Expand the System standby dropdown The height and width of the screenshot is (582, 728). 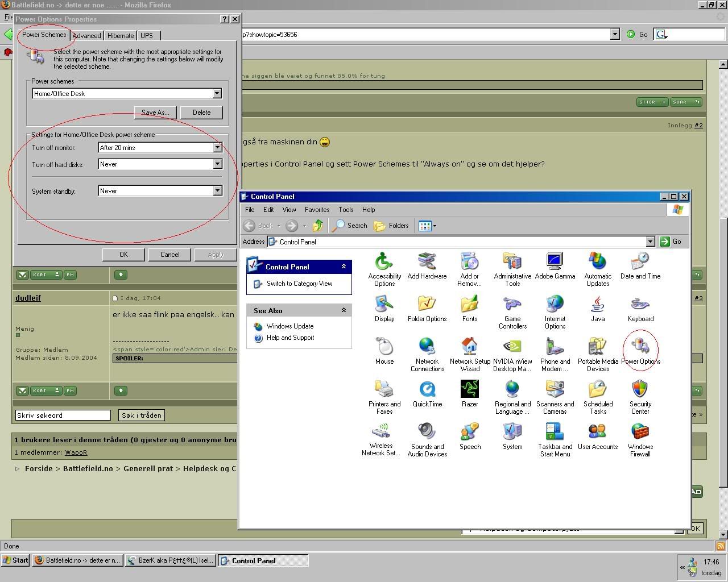click(x=217, y=190)
